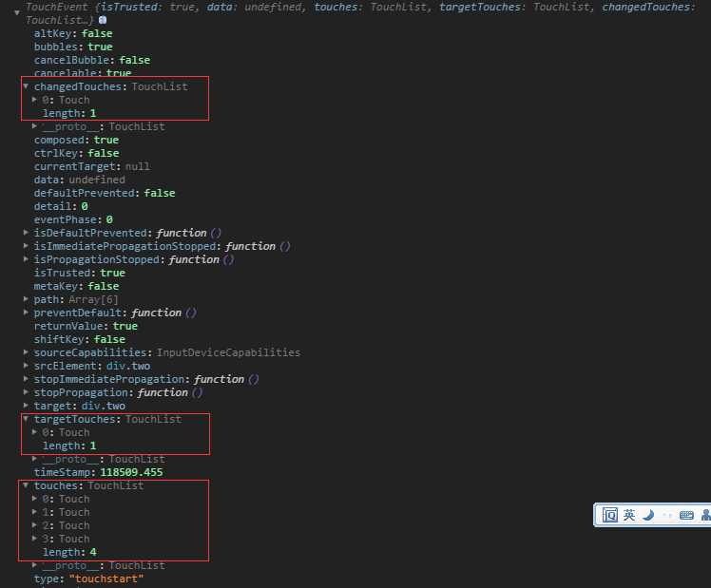
Task: Select the currentTarget: null row
Action: [x=92, y=166]
